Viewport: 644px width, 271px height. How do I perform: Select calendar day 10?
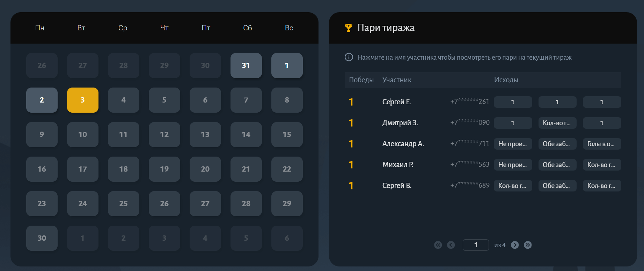point(83,135)
